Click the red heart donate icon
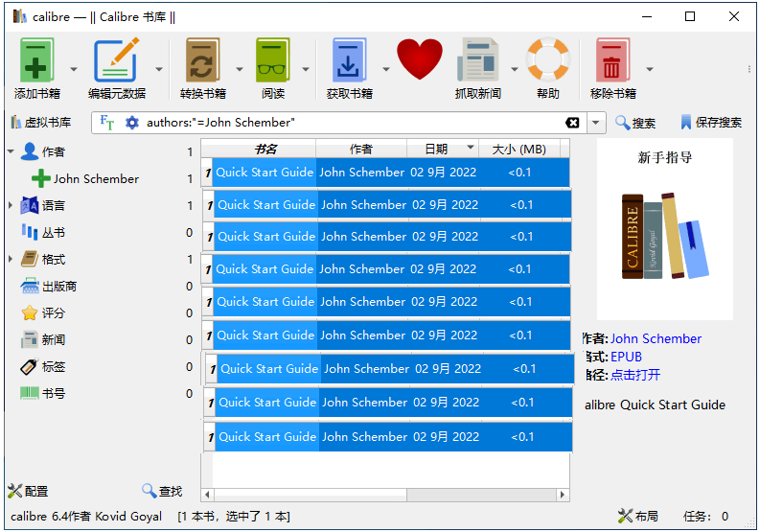Viewport: 760px width, 532px height. (420, 59)
